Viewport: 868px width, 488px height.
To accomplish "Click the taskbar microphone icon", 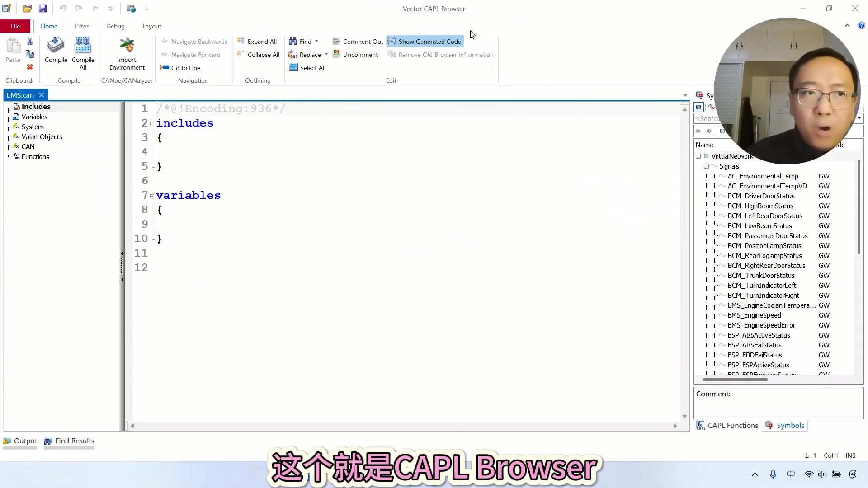I will (773, 474).
